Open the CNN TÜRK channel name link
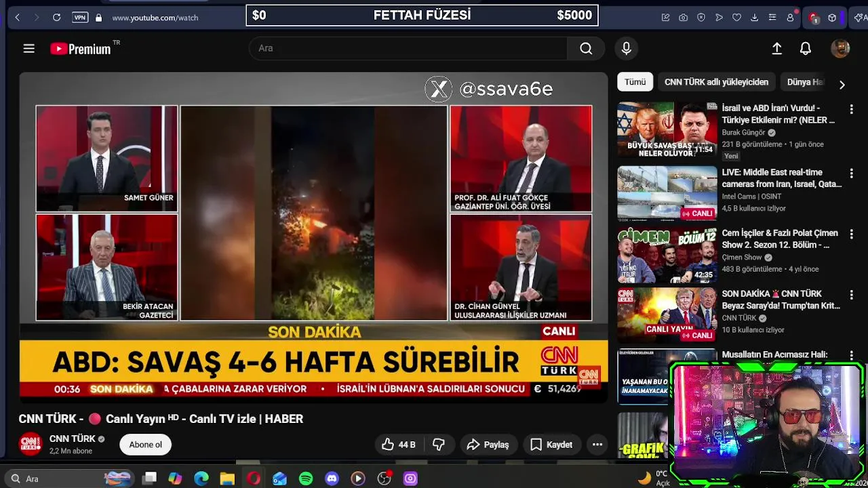 click(73, 439)
